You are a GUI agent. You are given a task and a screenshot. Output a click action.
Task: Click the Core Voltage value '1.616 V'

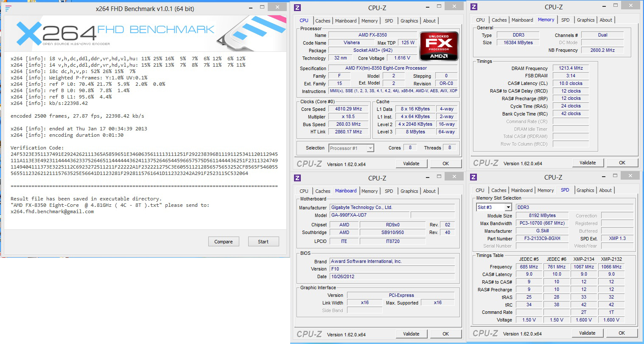[x=402, y=58]
